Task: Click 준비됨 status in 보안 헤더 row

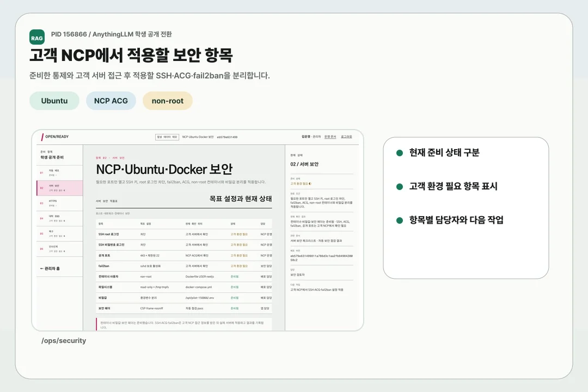Action: pyautogui.click(x=234, y=308)
